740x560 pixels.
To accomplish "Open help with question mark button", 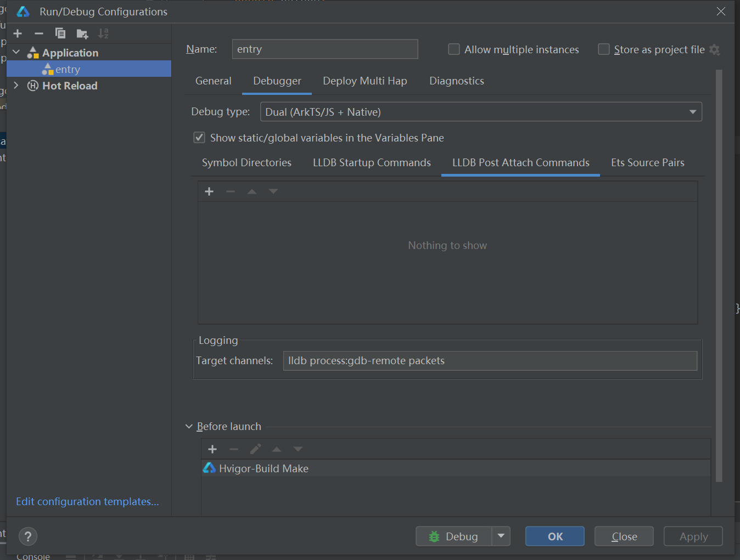I will pos(28,536).
